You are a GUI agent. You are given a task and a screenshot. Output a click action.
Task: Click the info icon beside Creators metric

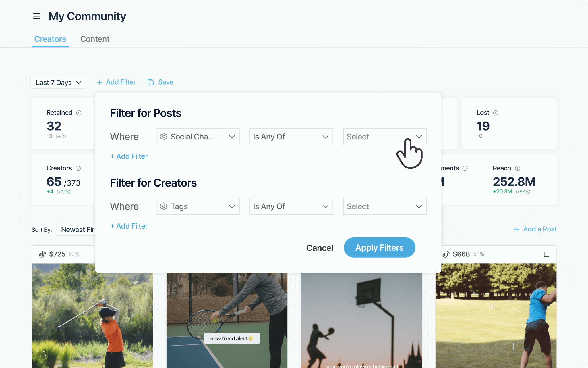pyautogui.click(x=78, y=168)
